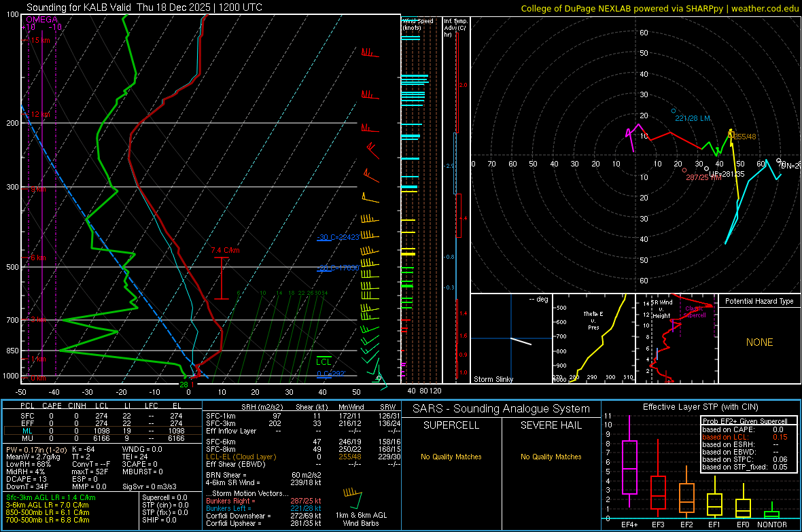
Task: Click the Effective Layer STP (with CIN) title
Action: pos(700,407)
